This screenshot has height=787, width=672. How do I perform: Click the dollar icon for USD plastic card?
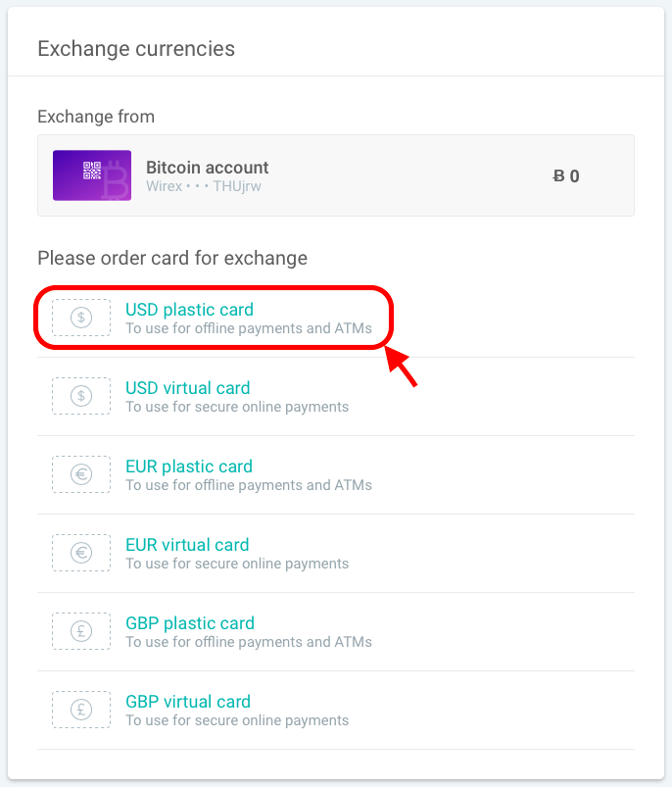(81, 318)
